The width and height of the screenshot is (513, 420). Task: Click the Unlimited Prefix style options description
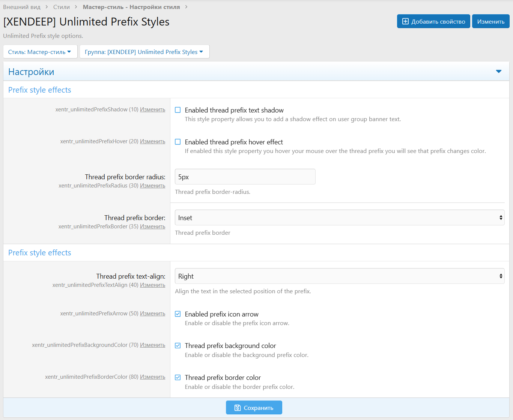(x=43, y=36)
